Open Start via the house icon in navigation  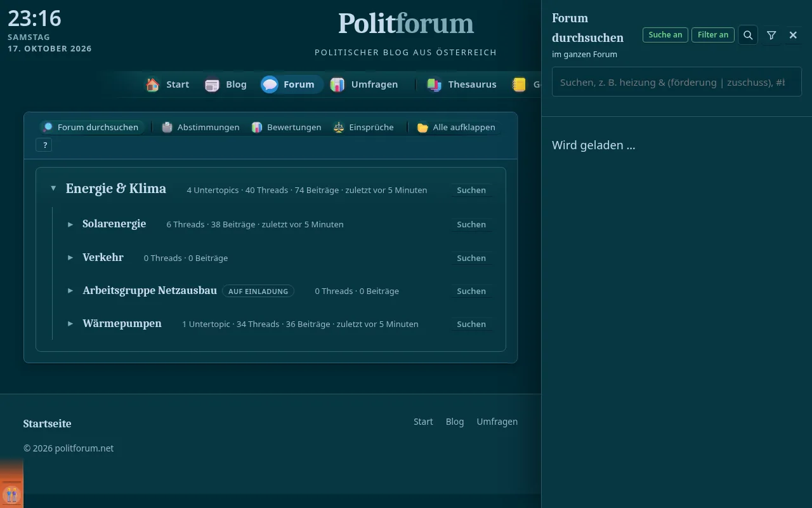pyautogui.click(x=152, y=84)
